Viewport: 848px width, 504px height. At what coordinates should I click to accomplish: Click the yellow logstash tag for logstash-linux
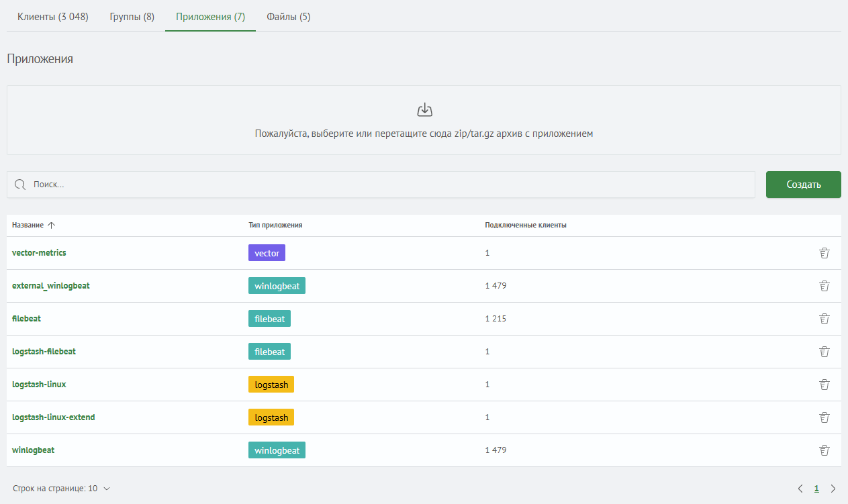click(x=271, y=385)
